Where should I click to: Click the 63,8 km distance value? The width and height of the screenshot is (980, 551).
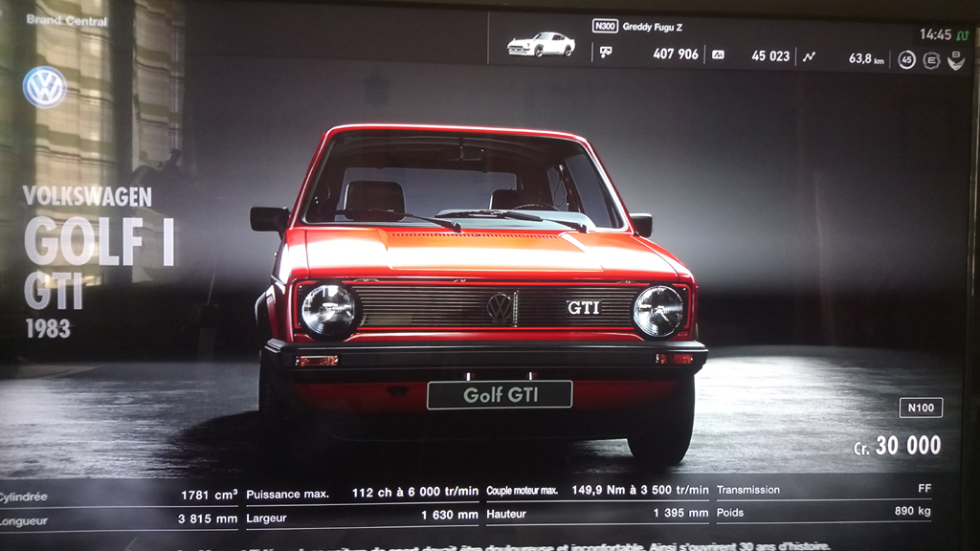pos(866,58)
